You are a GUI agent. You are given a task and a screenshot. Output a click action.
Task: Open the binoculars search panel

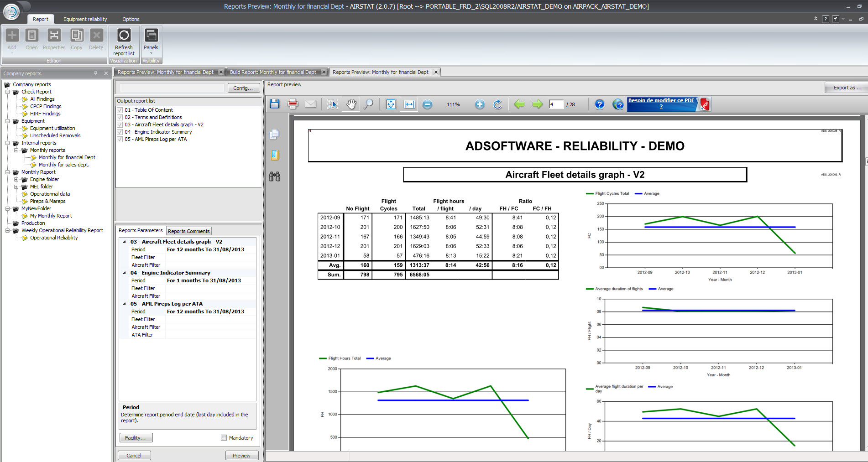tap(274, 176)
